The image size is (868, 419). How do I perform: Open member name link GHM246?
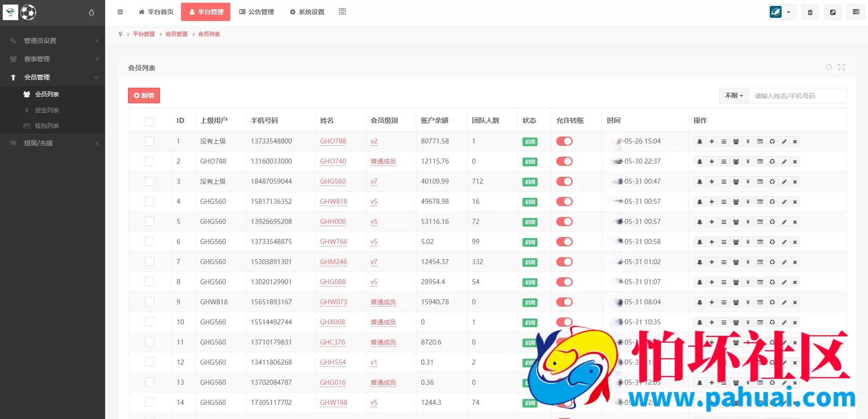[333, 262]
